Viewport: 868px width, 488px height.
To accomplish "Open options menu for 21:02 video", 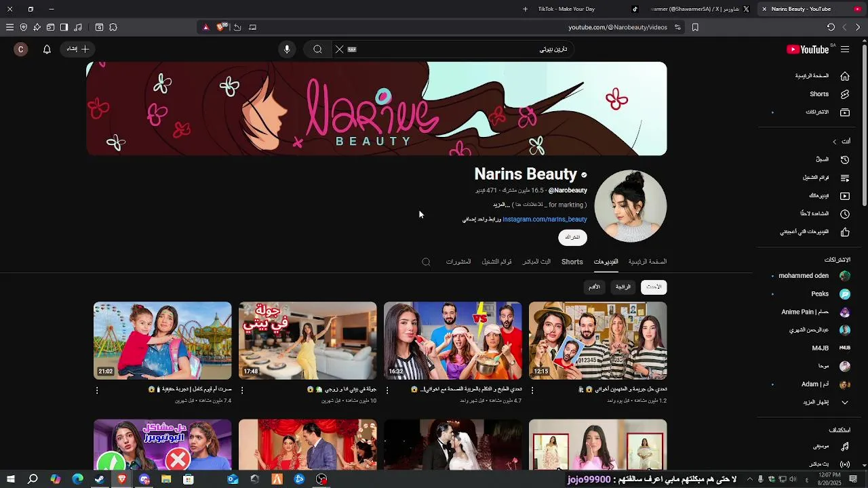I will point(97,390).
